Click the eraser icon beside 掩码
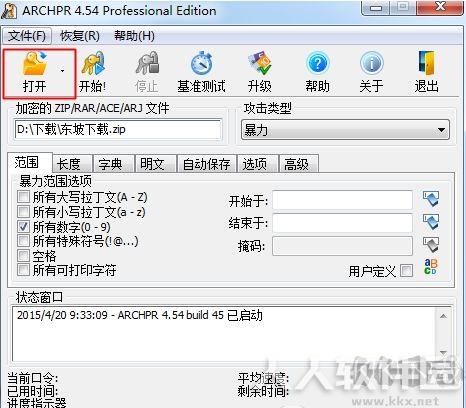Viewport: 466px width, 408px height. [x=431, y=245]
